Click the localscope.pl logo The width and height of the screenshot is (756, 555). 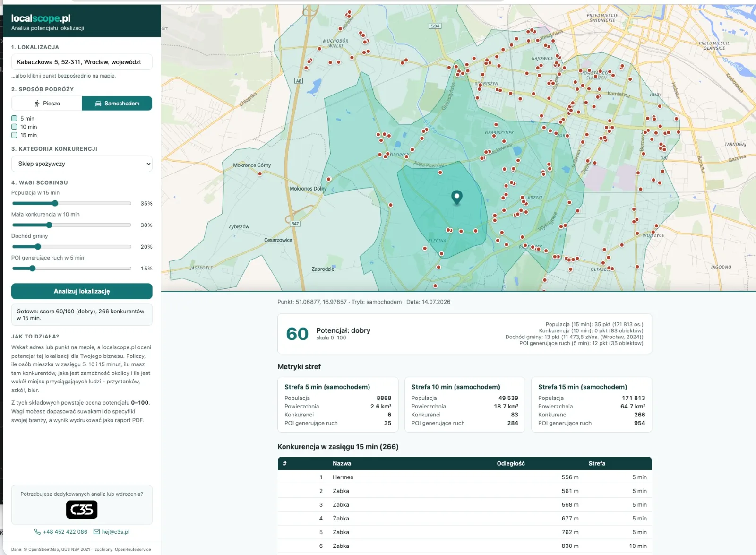coord(41,18)
